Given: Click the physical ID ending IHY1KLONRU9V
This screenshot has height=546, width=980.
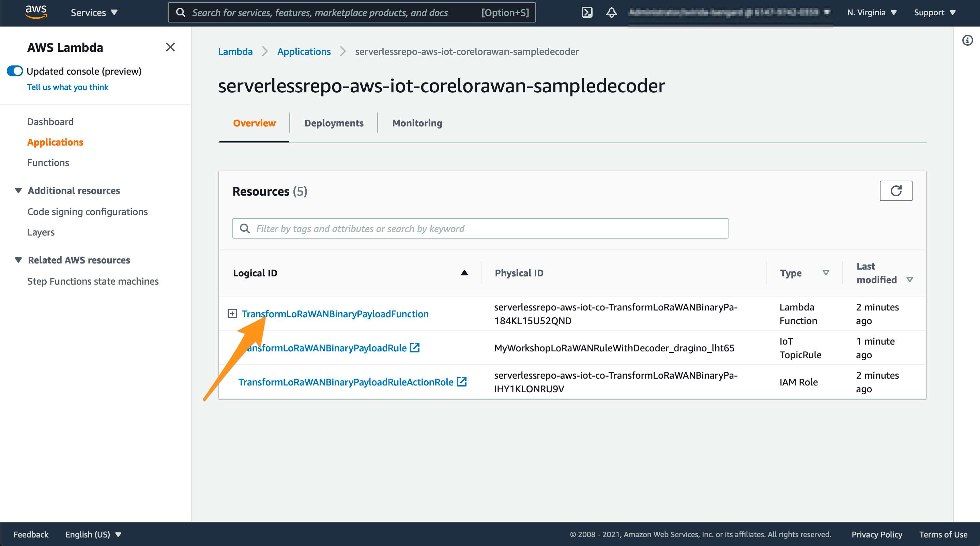Looking at the screenshot, I should pos(615,382).
